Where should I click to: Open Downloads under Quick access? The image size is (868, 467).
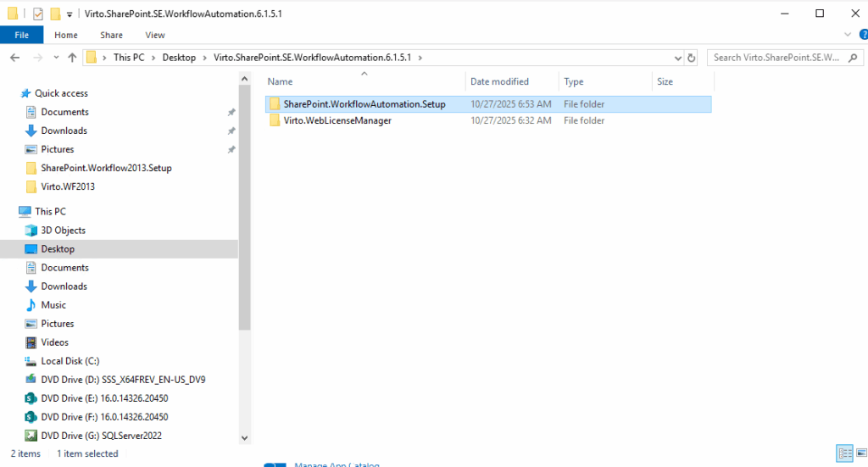point(64,131)
